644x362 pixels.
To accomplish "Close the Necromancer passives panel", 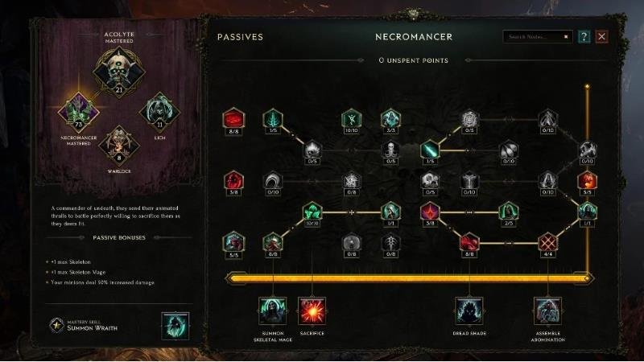I will click(601, 36).
